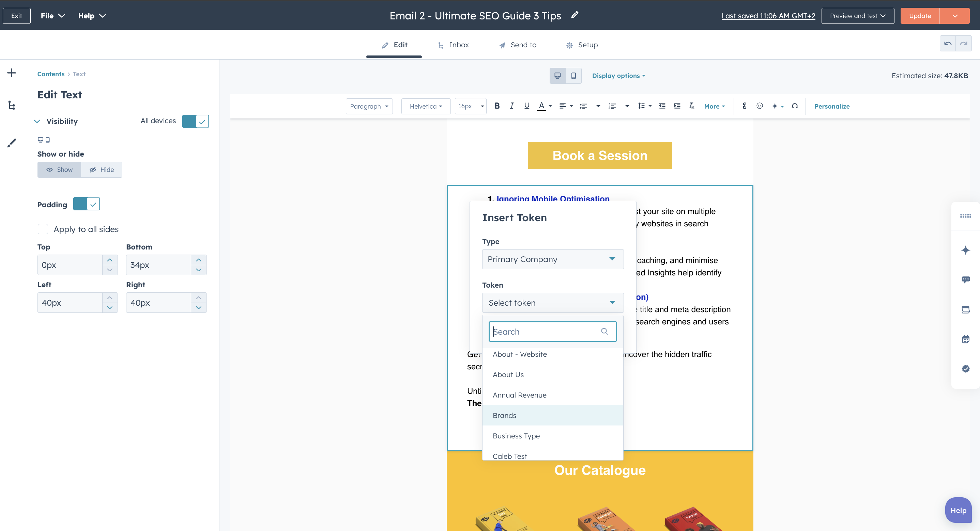Viewport: 980px width, 531px height.
Task: Select the Design brush icon in left sidebar
Action: pyautogui.click(x=11, y=143)
